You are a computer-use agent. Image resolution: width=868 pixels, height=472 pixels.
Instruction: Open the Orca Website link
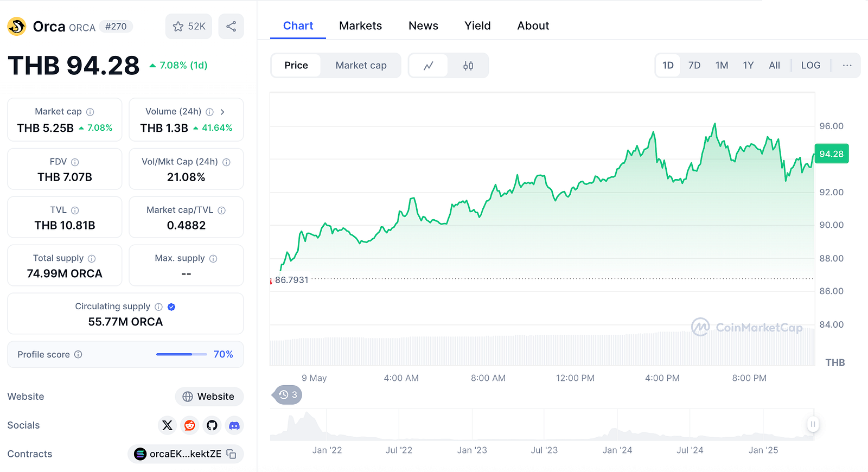pyautogui.click(x=209, y=397)
